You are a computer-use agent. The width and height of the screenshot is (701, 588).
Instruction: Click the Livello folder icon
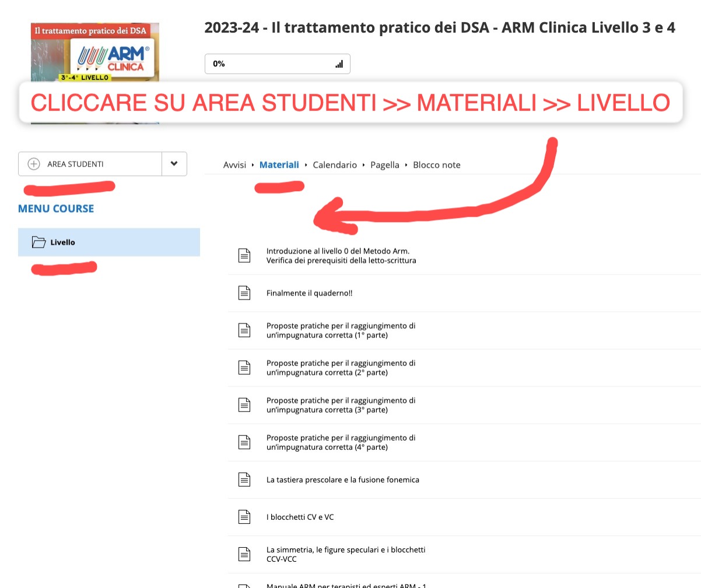38,242
